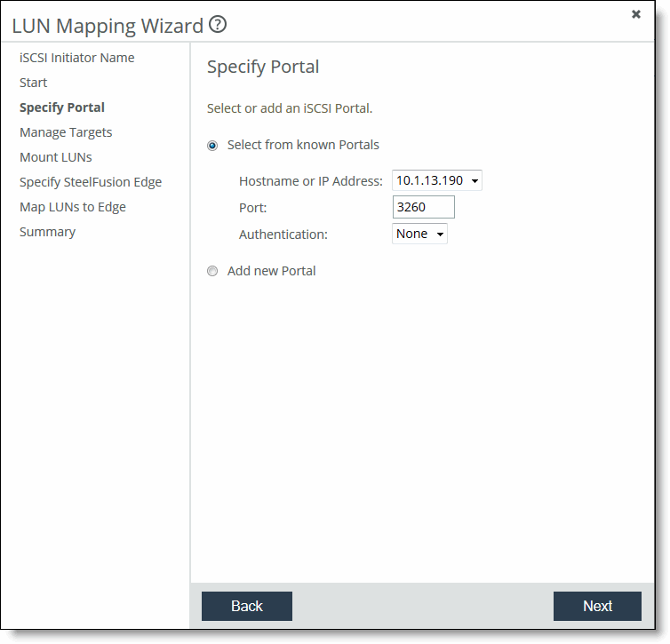Screen dimensions: 670x644
Task: Jump to the Start step in sidebar
Action: [x=34, y=83]
